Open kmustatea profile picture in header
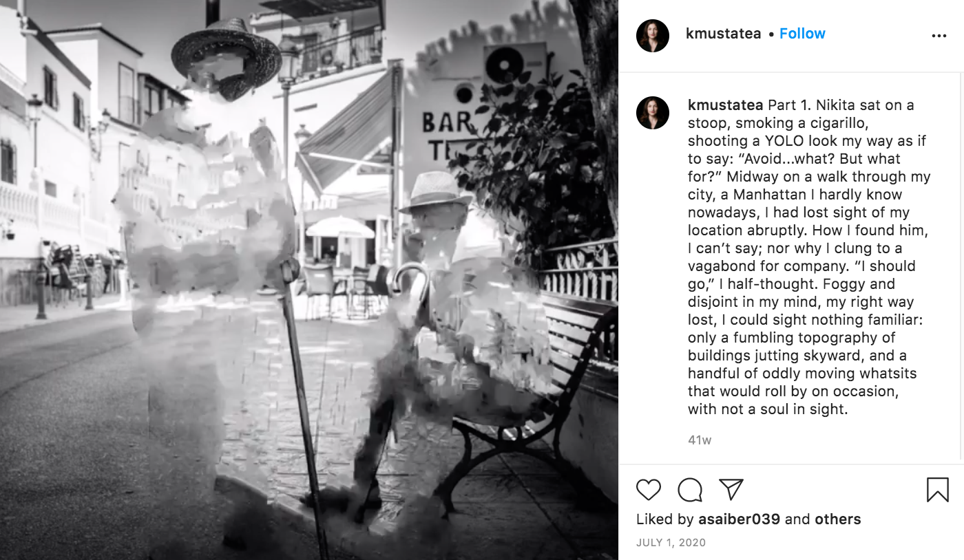 653,36
